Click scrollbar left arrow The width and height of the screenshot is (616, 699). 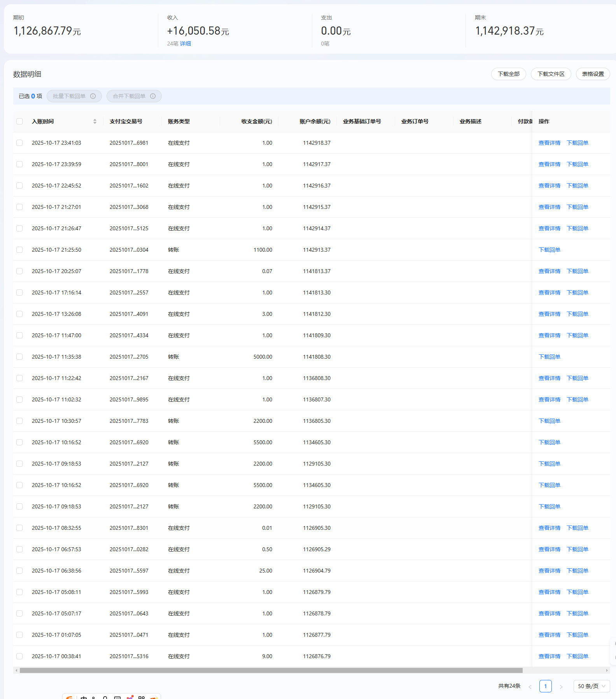[16, 670]
